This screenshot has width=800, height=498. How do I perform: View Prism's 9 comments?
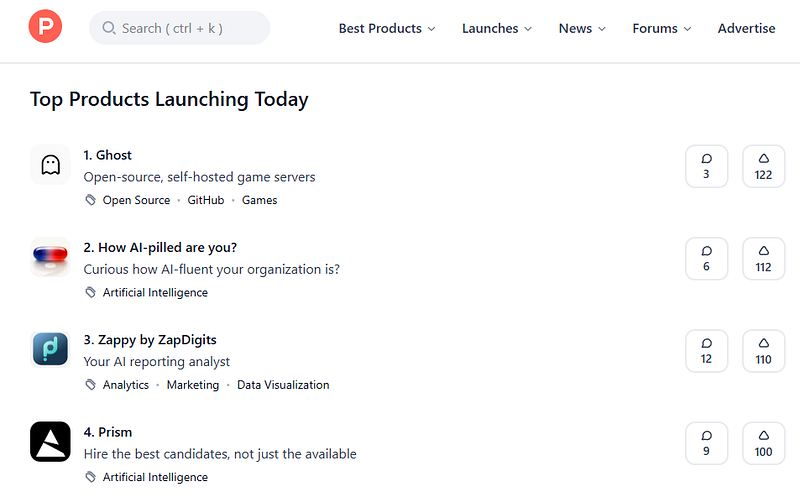(x=707, y=443)
